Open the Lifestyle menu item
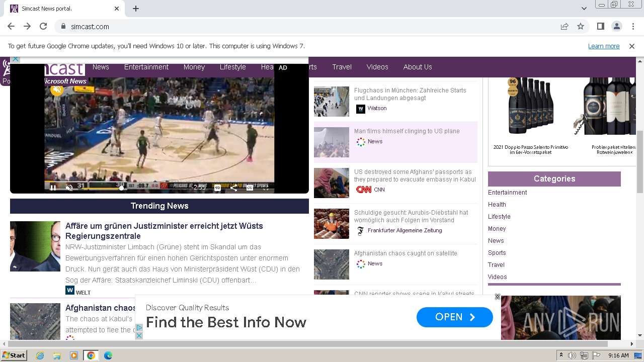The width and height of the screenshot is (644, 362). tap(233, 67)
